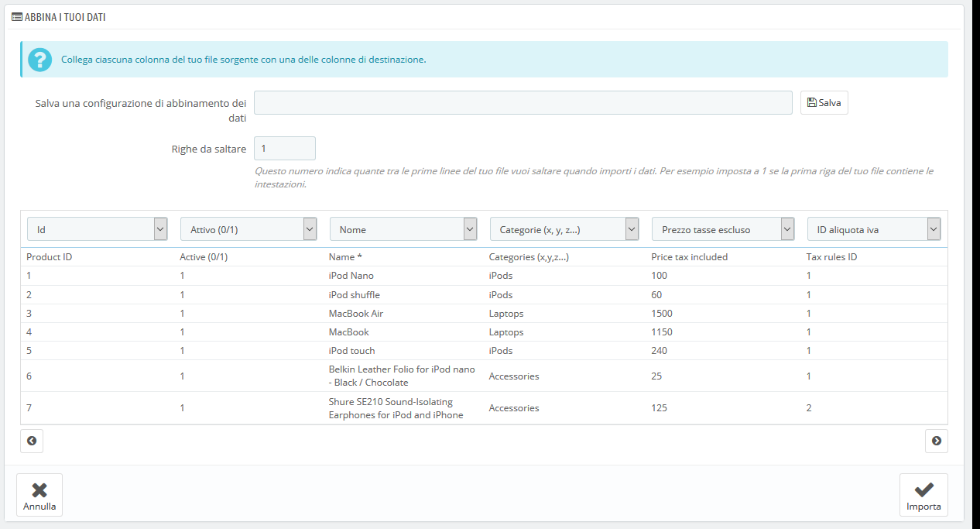This screenshot has height=529, width=980.
Task: Open the Categorie (x, y, z...) dropdown
Action: click(564, 229)
